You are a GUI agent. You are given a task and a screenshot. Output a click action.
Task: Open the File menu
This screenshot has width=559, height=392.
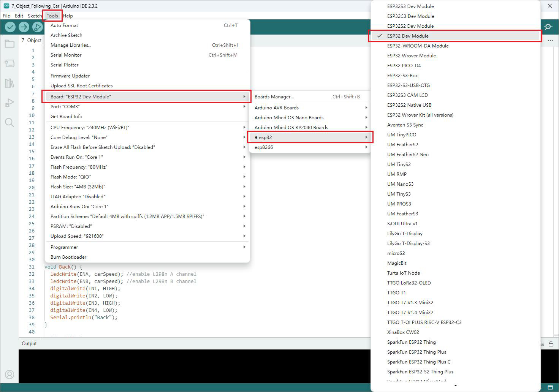6,16
